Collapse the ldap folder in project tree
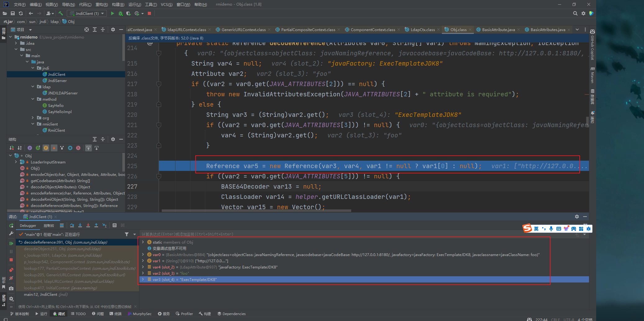The width and height of the screenshot is (644, 321). coord(33,87)
